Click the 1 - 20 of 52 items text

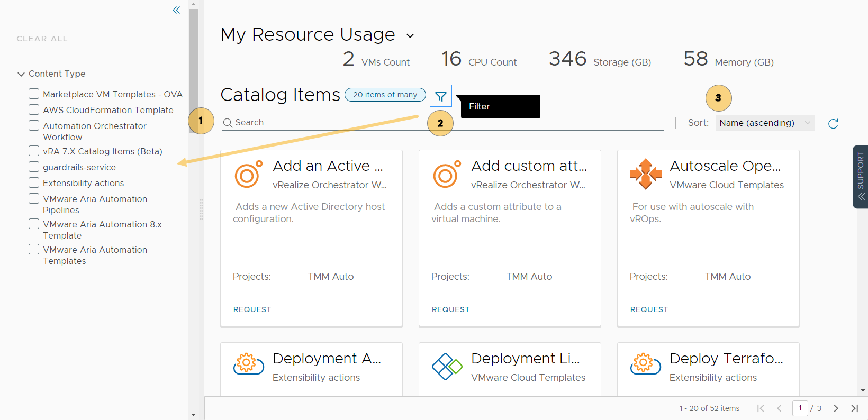709,408
